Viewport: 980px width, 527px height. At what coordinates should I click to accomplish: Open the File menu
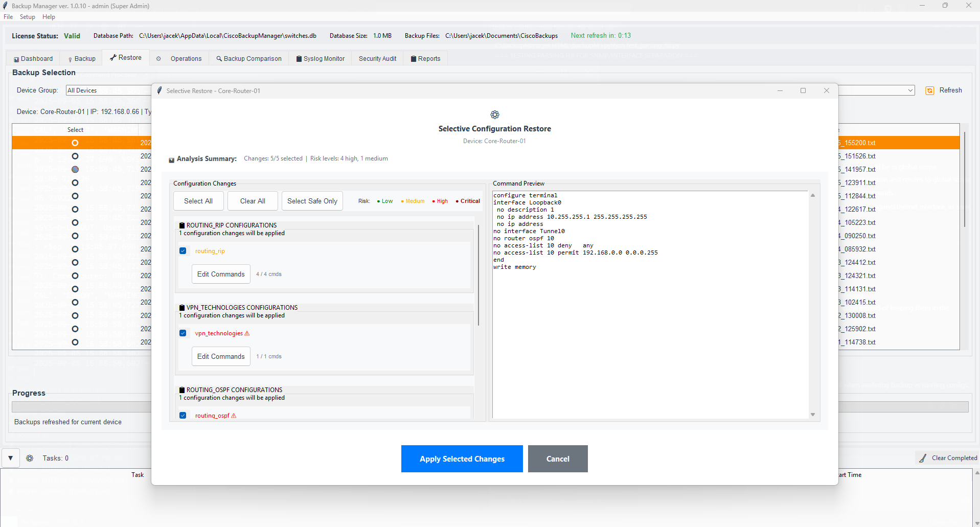click(8, 17)
